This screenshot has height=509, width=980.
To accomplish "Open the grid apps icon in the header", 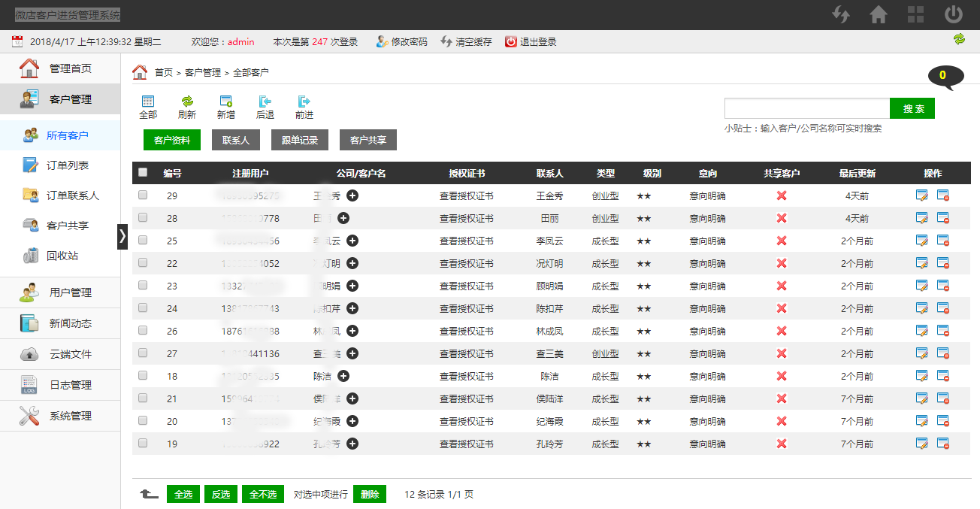I will [x=915, y=14].
